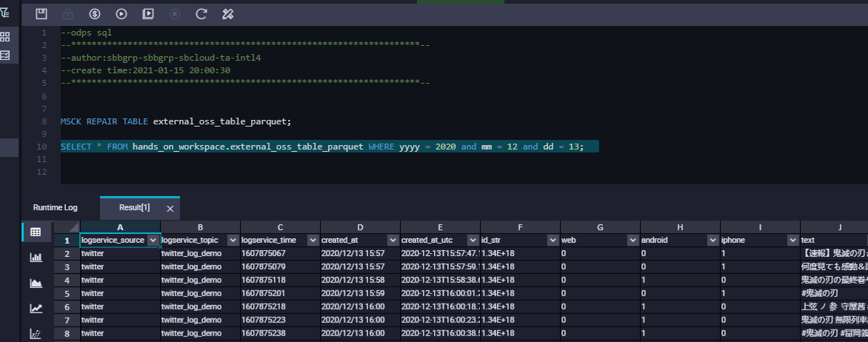Open the cost estimate dollar icon
This screenshot has height=342, width=868.
click(x=95, y=14)
